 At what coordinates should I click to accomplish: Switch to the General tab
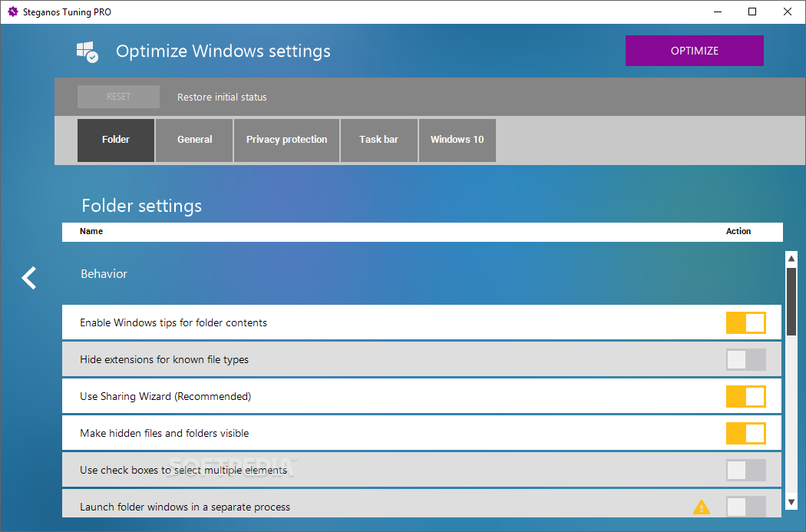(x=194, y=140)
